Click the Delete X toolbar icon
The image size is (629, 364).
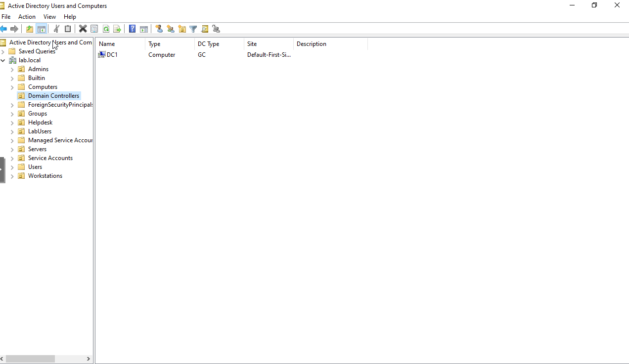[83, 29]
